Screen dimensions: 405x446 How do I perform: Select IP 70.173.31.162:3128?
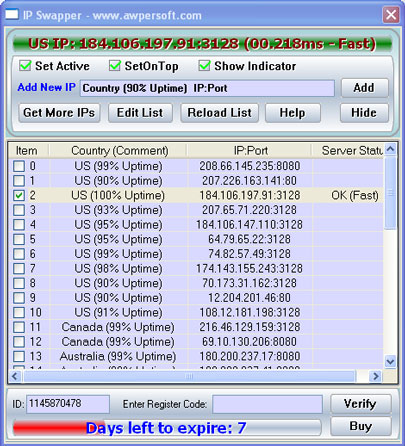point(249,283)
